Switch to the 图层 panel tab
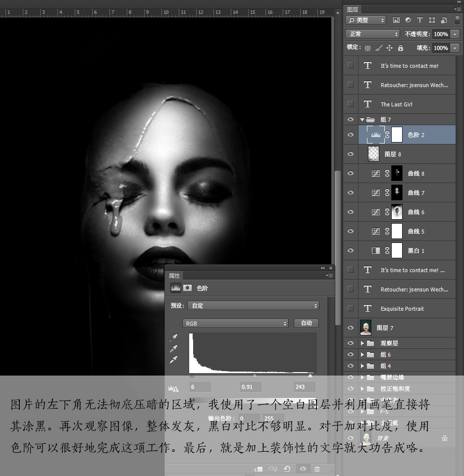The width and height of the screenshot is (464, 476). click(353, 9)
